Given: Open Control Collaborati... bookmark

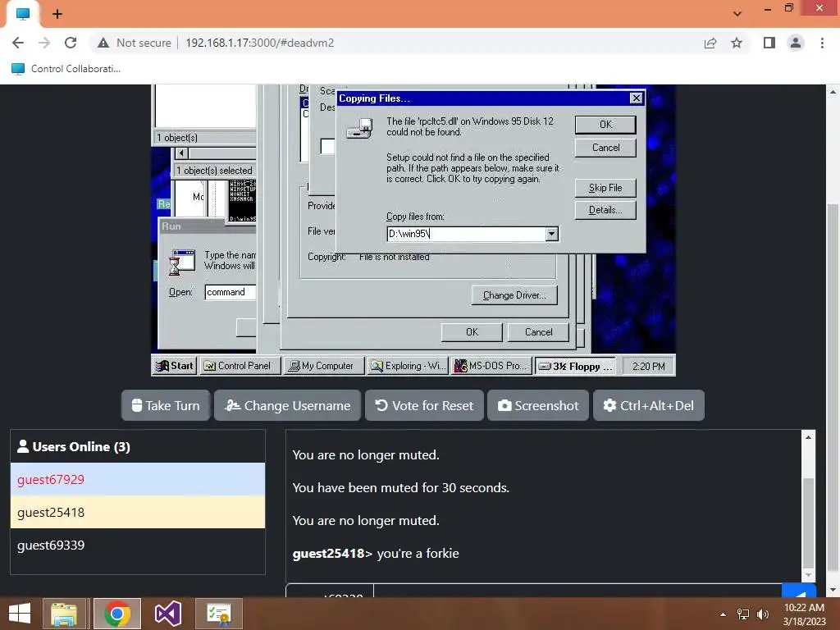Looking at the screenshot, I should (66, 69).
